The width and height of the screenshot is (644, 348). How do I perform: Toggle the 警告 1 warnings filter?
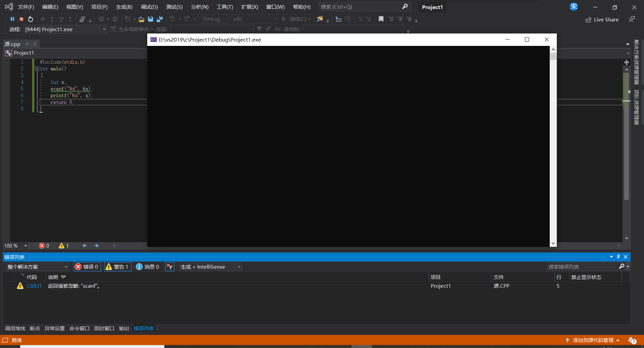click(x=117, y=267)
